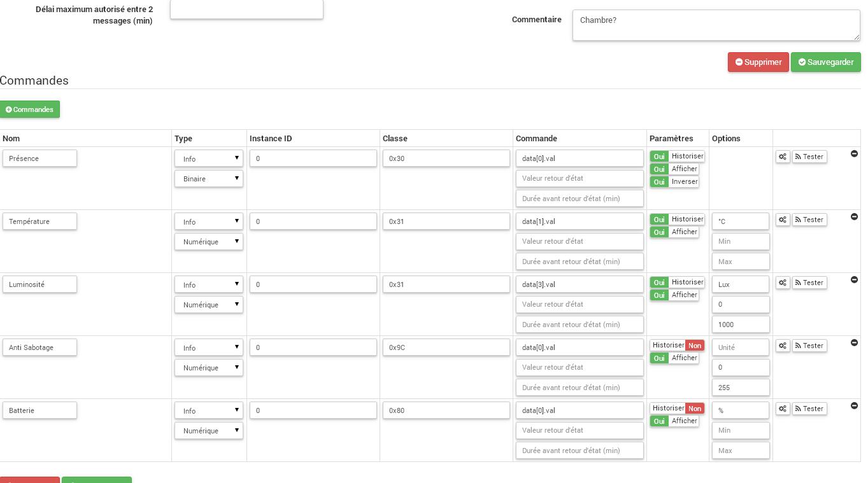Image resolution: width=868 pixels, height=483 pixels.
Task: Toggle Historiser for Température
Action: coord(677,220)
